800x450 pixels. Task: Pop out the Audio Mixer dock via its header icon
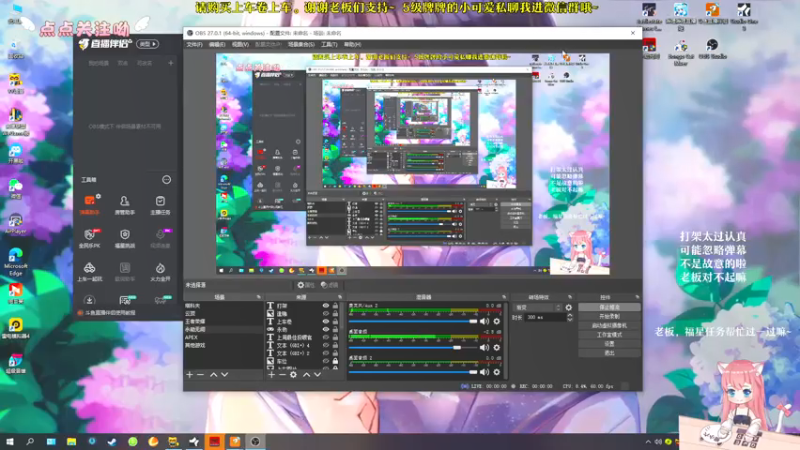coord(504,297)
